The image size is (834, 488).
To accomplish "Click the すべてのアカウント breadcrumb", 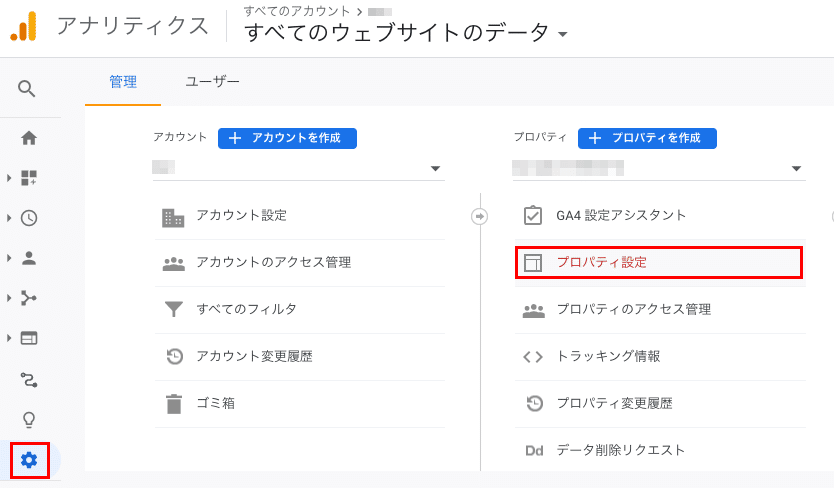I will (x=297, y=11).
